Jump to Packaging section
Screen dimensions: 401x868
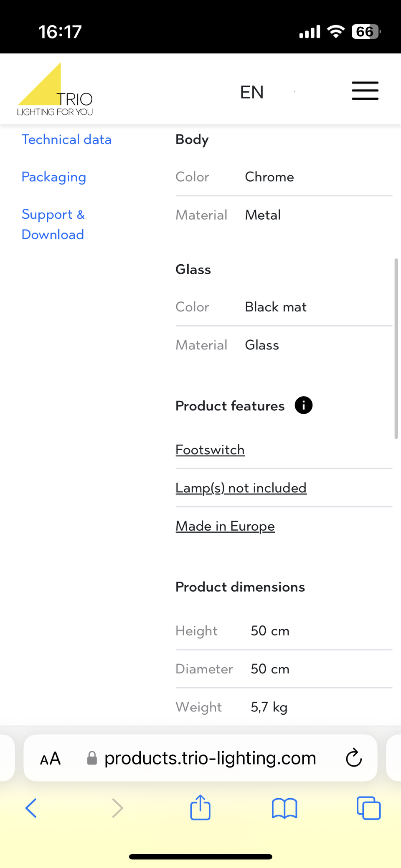pos(54,177)
